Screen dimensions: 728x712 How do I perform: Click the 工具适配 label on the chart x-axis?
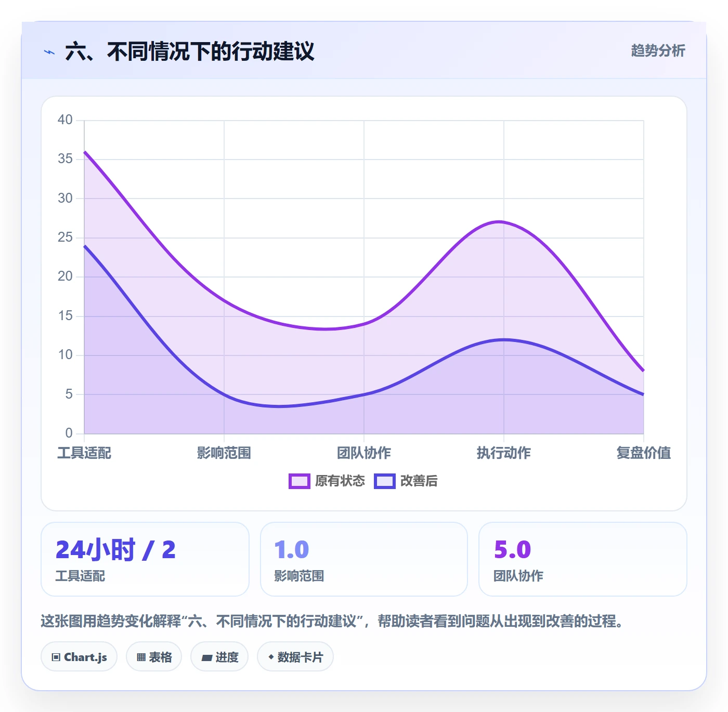tap(84, 453)
